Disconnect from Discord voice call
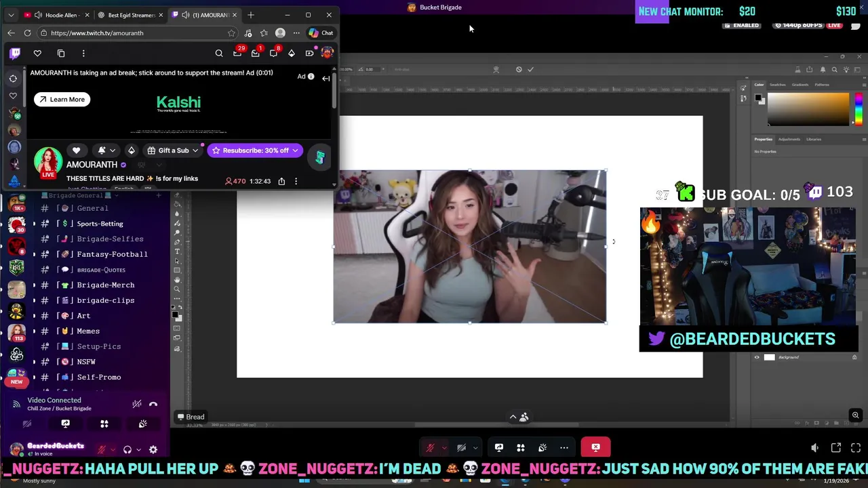Screen dimensions: 868x488 click(x=153, y=404)
